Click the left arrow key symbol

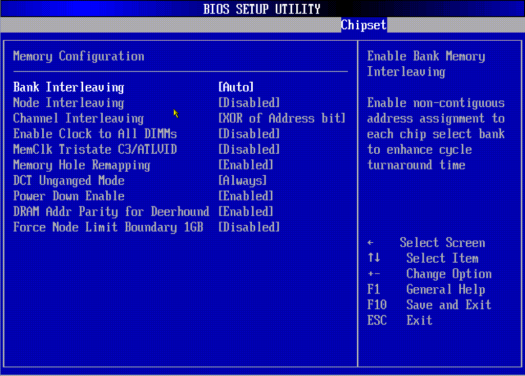(x=370, y=243)
